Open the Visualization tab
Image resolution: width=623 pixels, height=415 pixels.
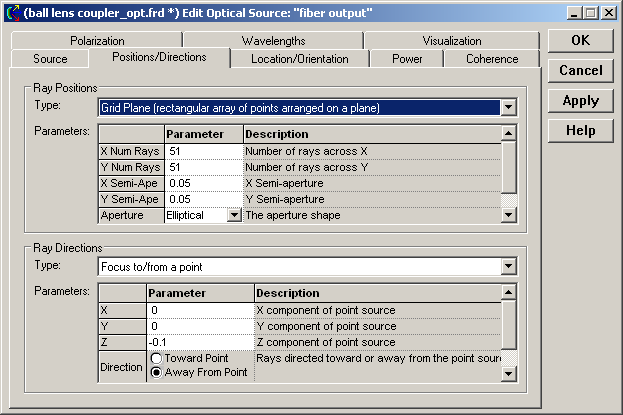[451, 41]
